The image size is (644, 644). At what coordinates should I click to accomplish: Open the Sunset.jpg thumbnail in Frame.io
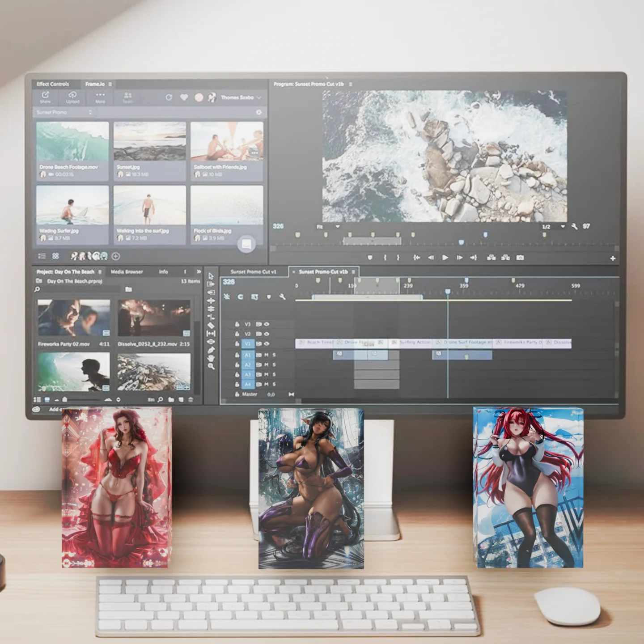(149, 141)
